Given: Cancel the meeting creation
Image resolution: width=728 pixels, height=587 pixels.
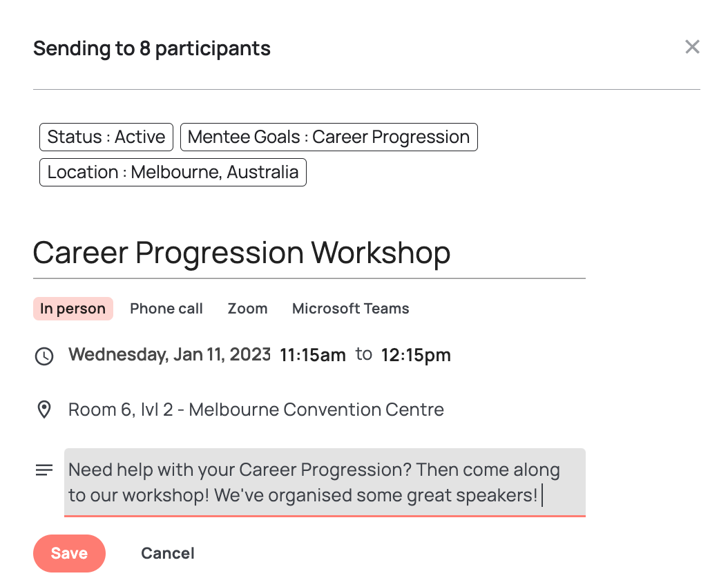Looking at the screenshot, I should pyautogui.click(x=168, y=553).
